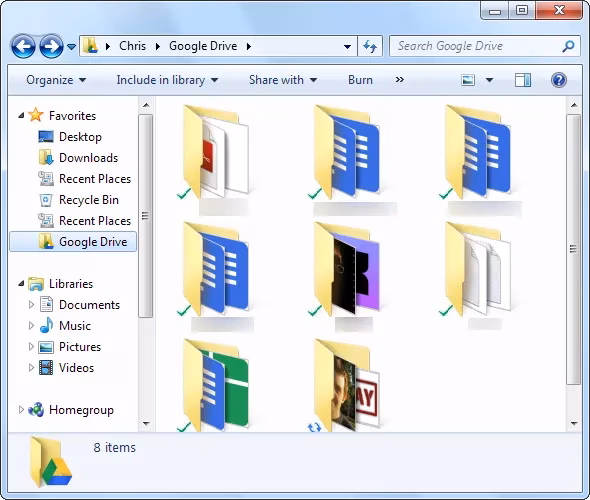Change your view icon button
Image resolution: width=590 pixels, height=500 pixels.
pos(468,80)
